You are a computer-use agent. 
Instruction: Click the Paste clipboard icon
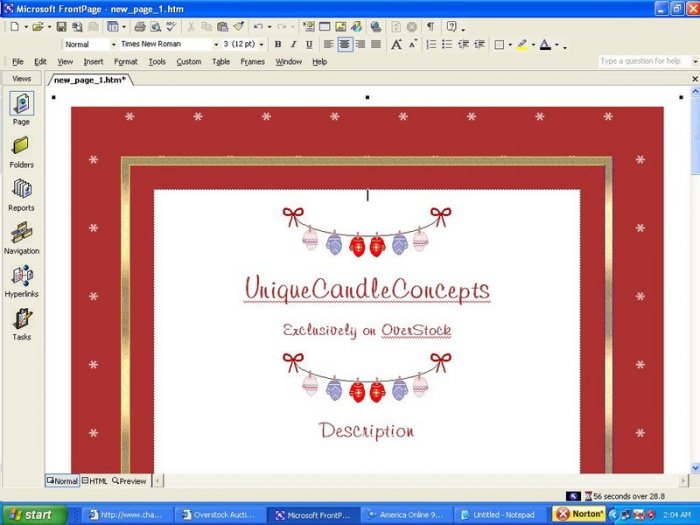point(222,27)
